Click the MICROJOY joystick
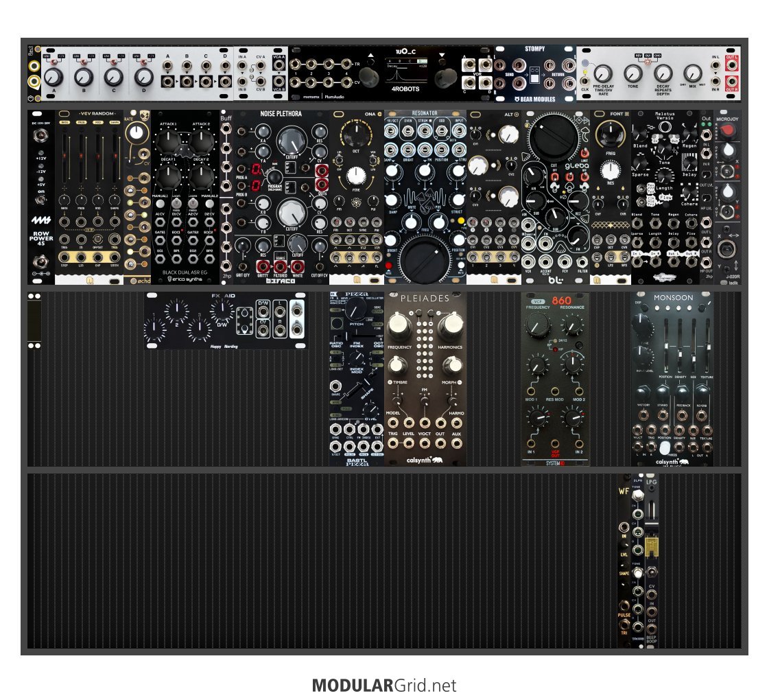The image size is (769, 700). (x=727, y=249)
